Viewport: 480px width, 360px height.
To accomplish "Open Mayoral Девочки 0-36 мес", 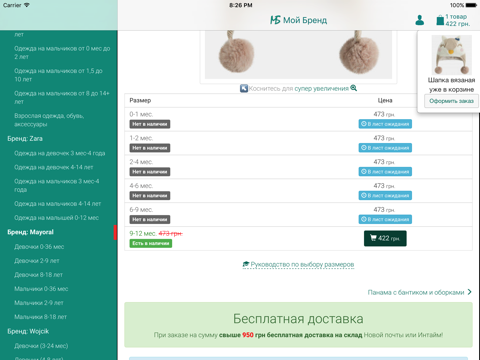I will (x=39, y=247).
